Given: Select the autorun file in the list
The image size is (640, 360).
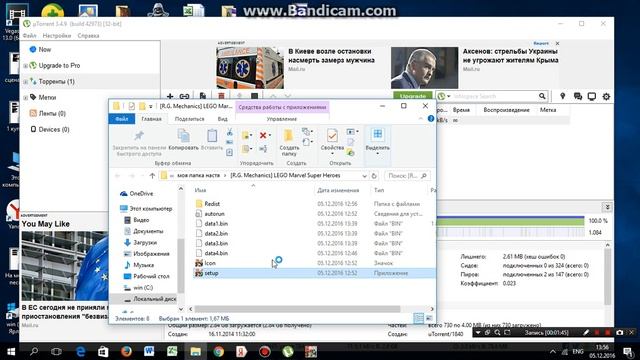Looking at the screenshot, I should (214, 213).
